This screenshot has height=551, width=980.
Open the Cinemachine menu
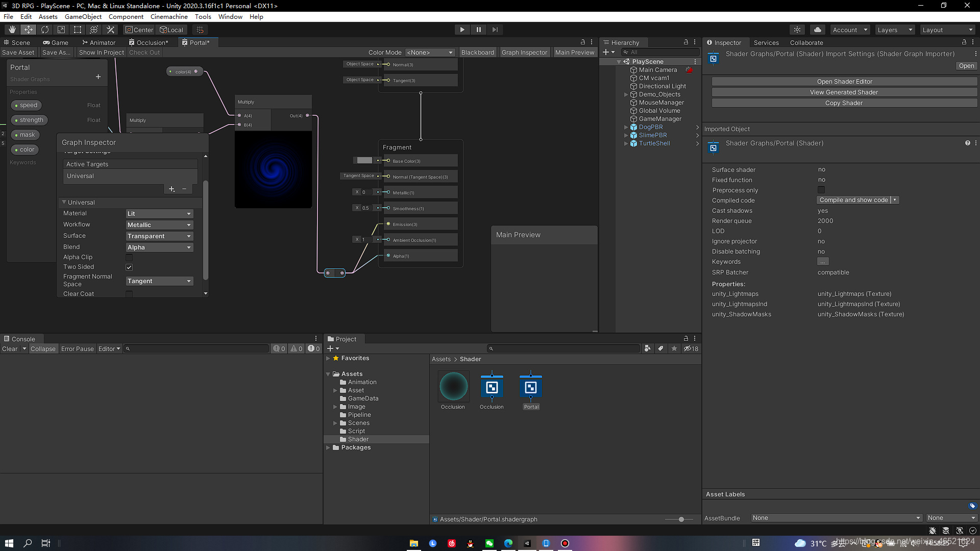coord(169,16)
